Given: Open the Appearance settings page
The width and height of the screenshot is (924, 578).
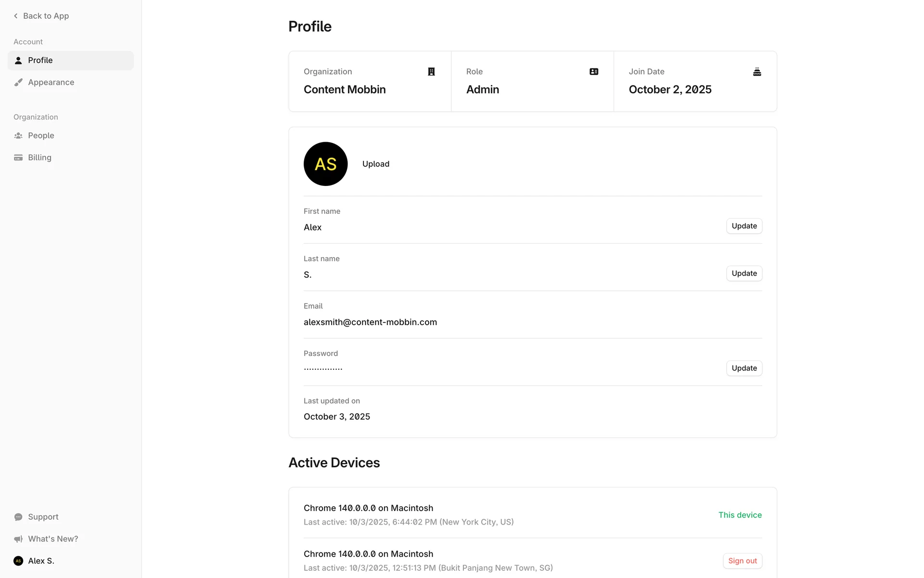Looking at the screenshot, I should tap(51, 82).
